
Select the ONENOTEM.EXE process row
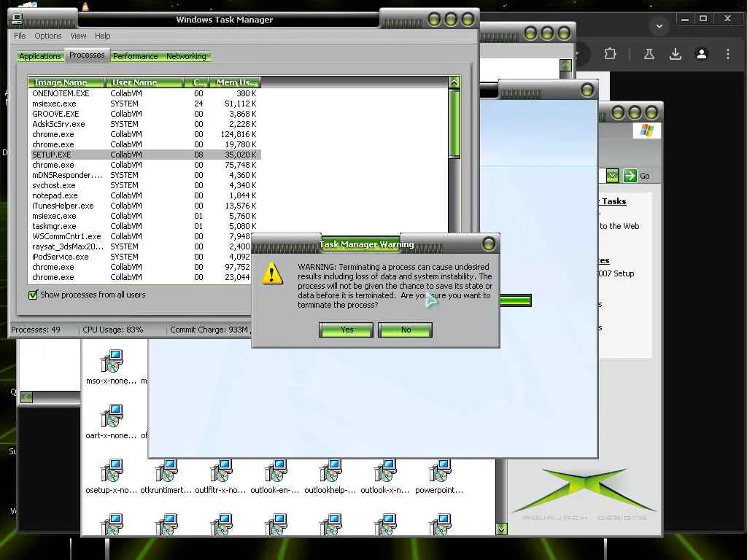pos(144,93)
